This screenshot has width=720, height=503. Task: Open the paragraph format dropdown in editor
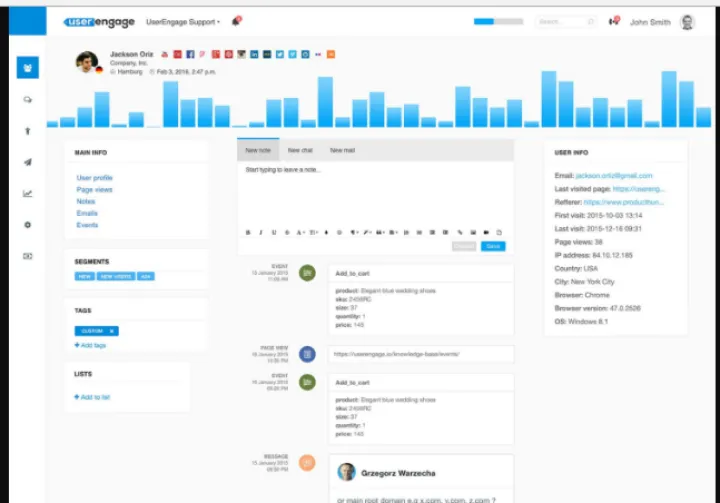353,232
